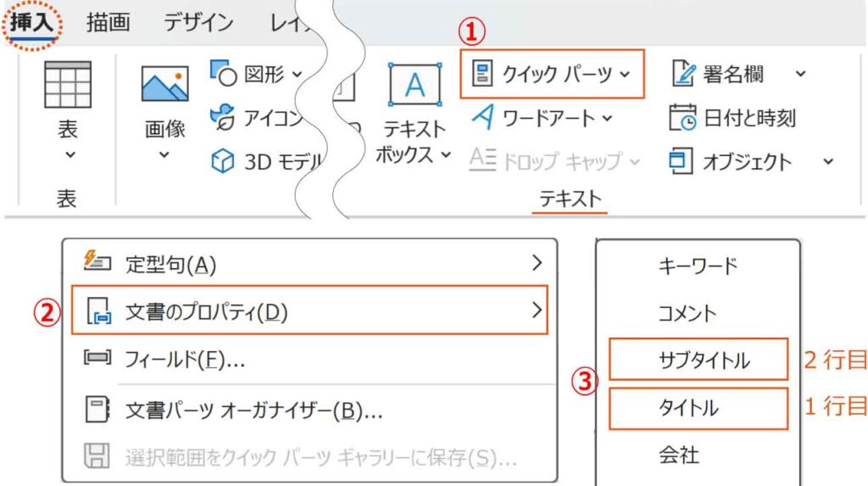Click the Picture (画像) icon

164,86
